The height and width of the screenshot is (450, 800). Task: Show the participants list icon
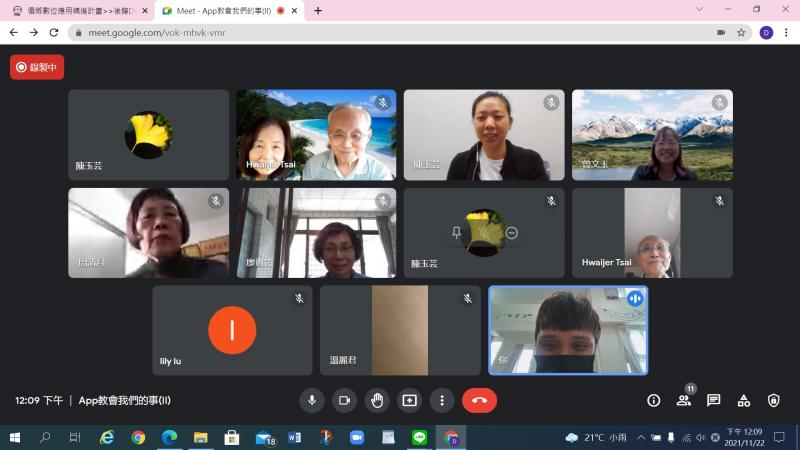[x=684, y=400]
